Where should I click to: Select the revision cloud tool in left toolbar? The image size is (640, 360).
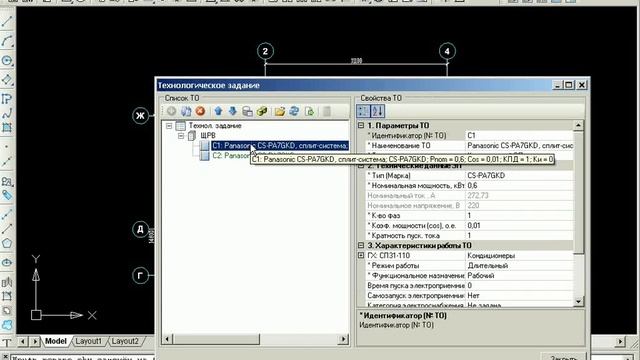pyautogui.click(x=7, y=325)
